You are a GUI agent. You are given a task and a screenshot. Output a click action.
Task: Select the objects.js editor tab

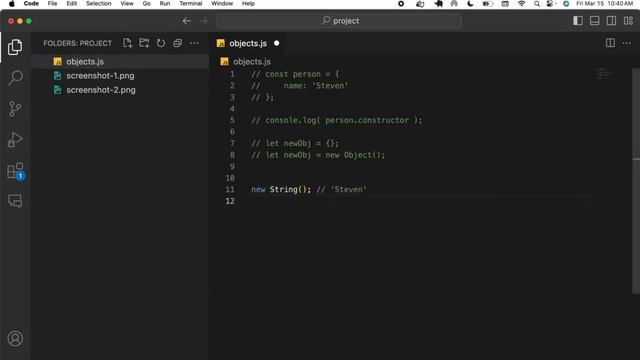click(x=248, y=43)
